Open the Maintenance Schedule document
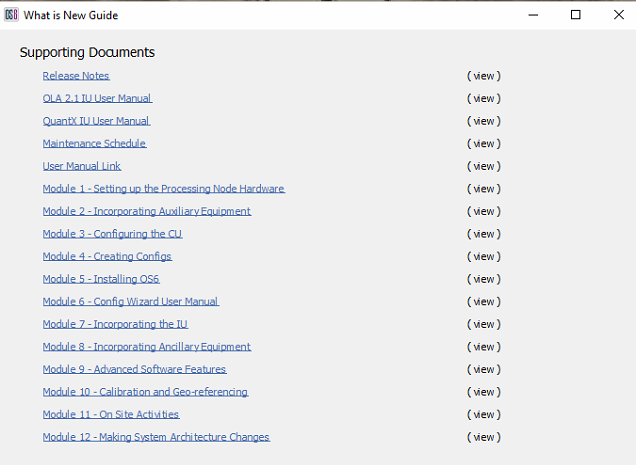The image size is (636, 465). coord(94,144)
